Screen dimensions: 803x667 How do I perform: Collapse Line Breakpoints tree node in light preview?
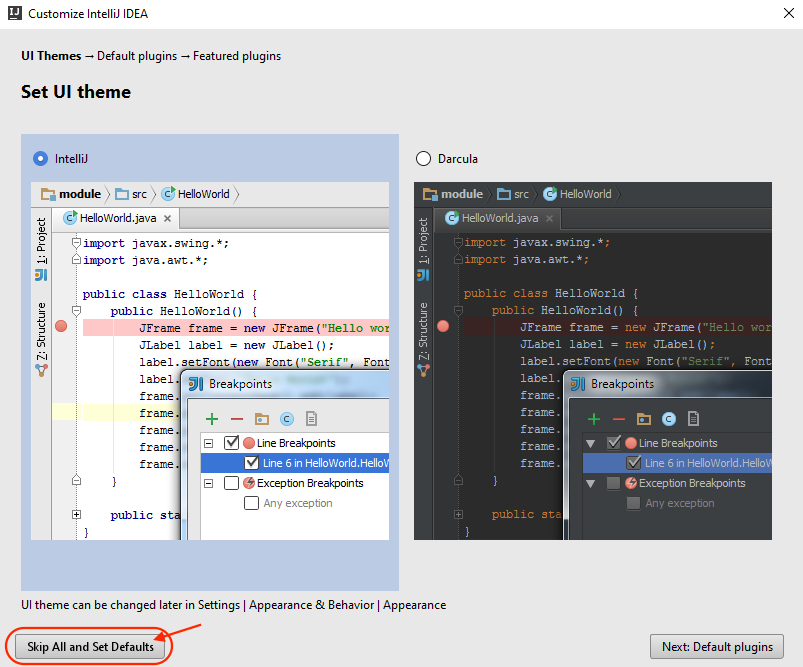(208, 443)
